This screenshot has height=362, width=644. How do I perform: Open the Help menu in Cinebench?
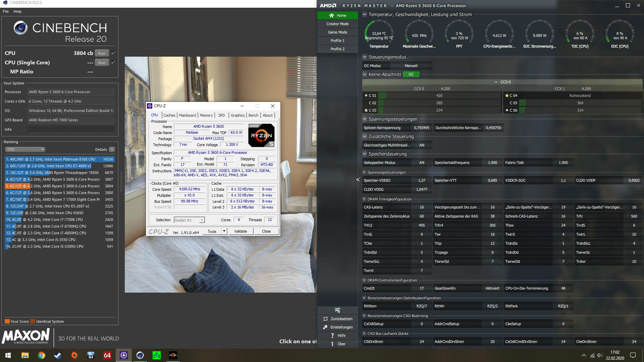[17, 11]
